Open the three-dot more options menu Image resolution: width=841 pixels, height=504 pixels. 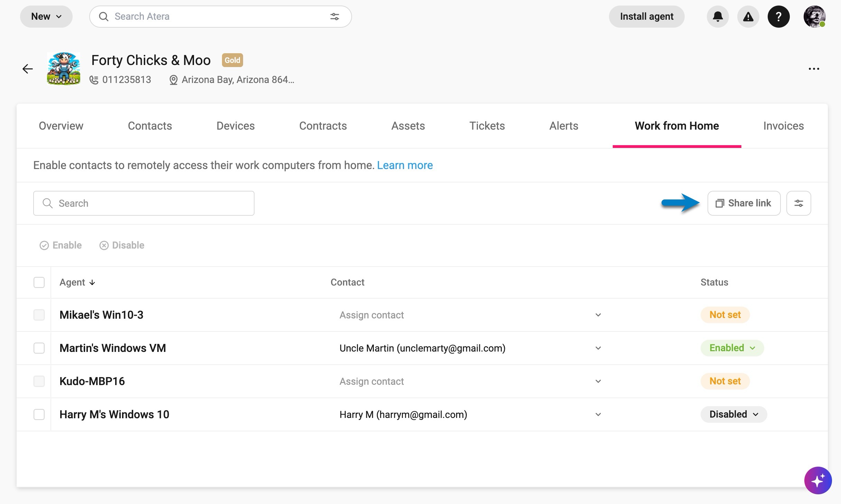coord(814,69)
